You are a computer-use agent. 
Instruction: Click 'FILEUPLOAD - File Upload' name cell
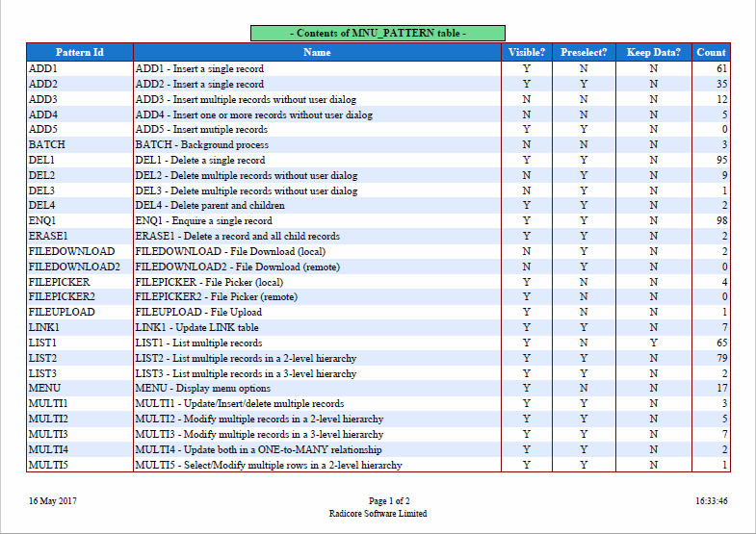pos(198,313)
